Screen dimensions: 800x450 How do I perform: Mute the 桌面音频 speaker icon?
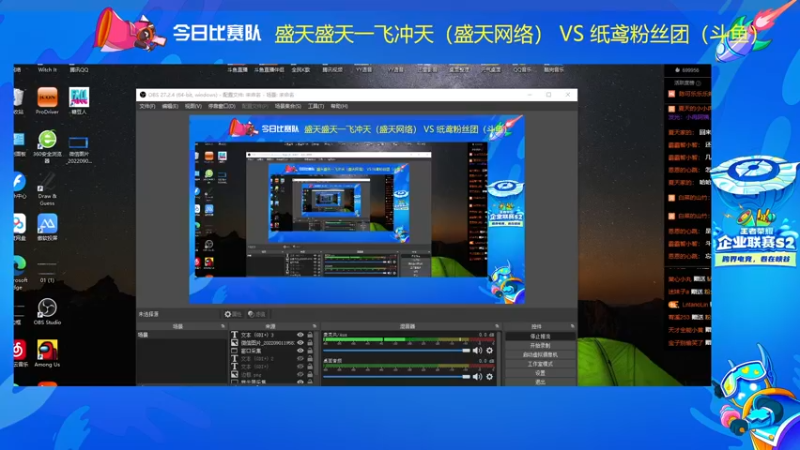point(477,377)
